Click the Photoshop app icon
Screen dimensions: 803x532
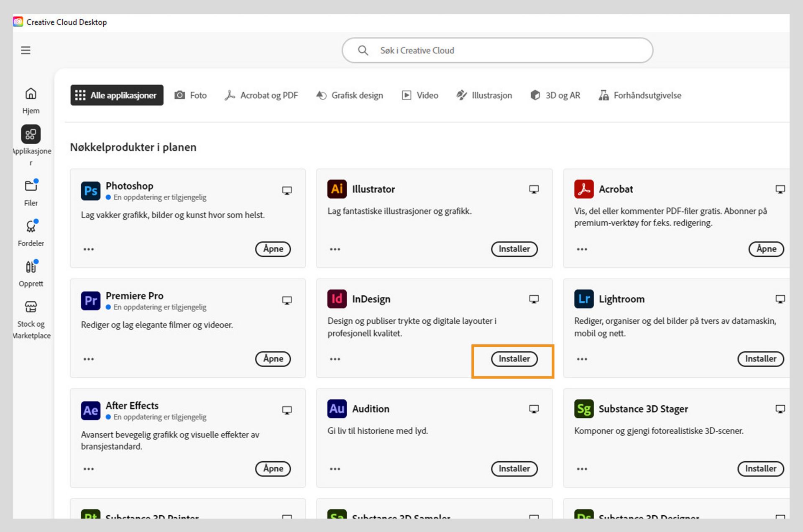(90, 191)
